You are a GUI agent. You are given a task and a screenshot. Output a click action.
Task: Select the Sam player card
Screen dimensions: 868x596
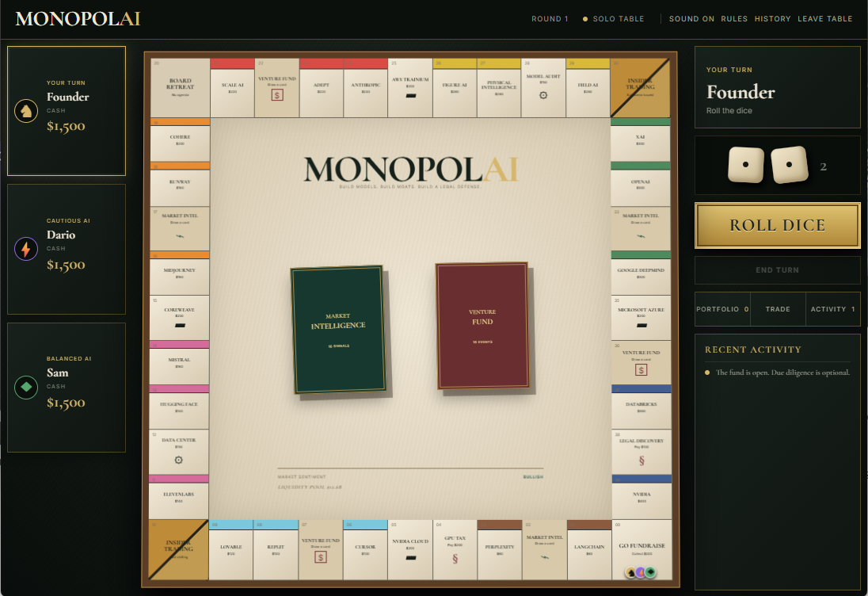coord(67,388)
